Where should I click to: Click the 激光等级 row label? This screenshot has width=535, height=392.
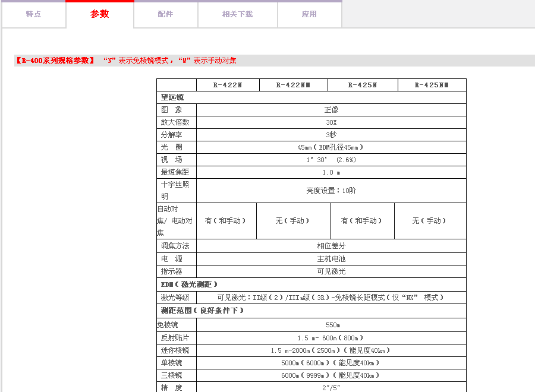175,298
